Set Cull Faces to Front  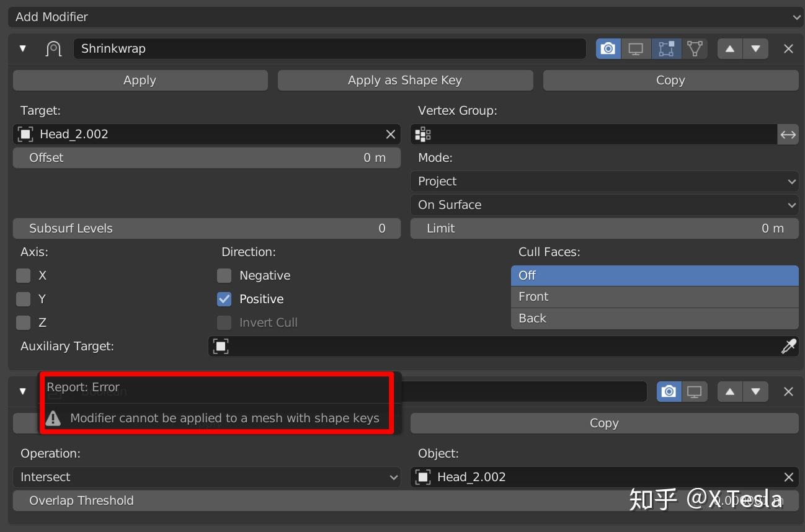pyautogui.click(x=654, y=296)
